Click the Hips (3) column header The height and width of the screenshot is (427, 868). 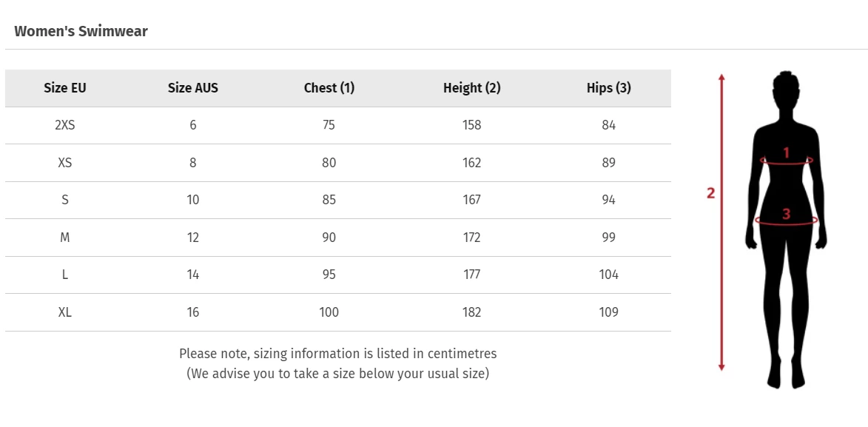click(608, 88)
